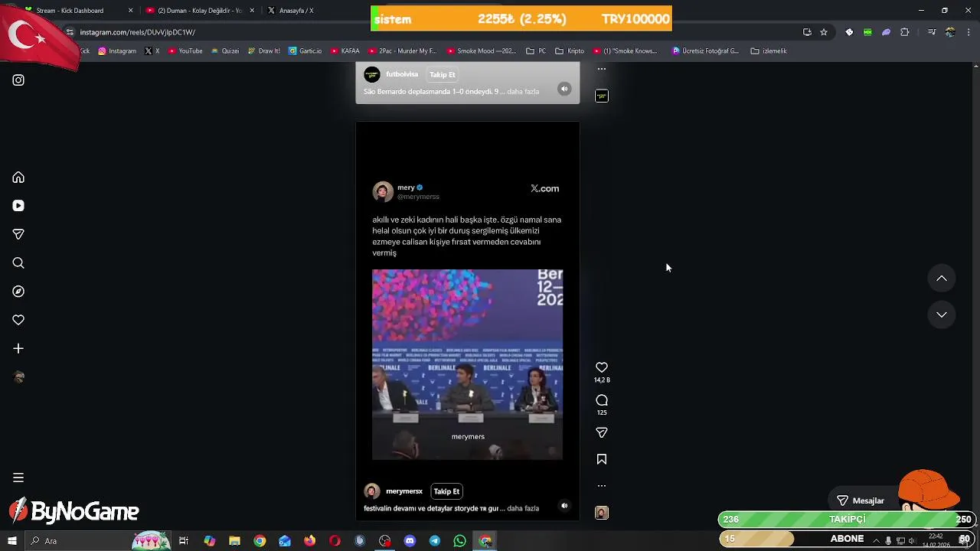Open Telegram from the taskbar
Image resolution: width=980 pixels, height=551 pixels.
435,541
